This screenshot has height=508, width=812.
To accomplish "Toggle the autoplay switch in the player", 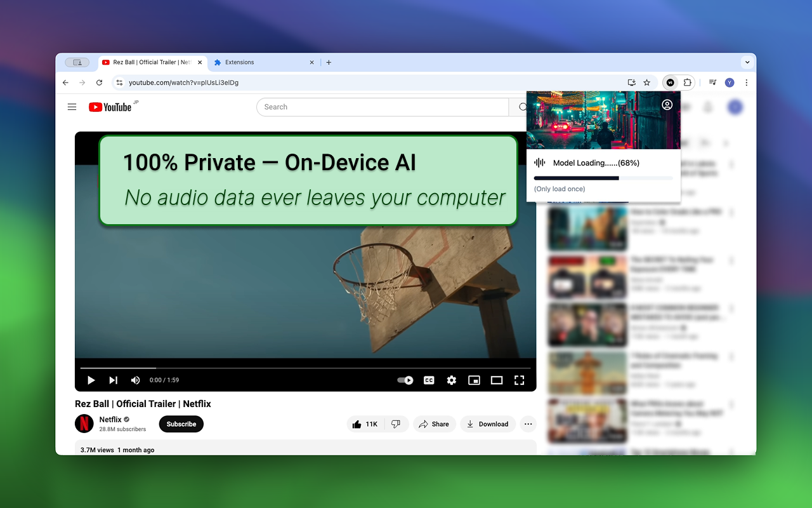I will [x=405, y=380].
